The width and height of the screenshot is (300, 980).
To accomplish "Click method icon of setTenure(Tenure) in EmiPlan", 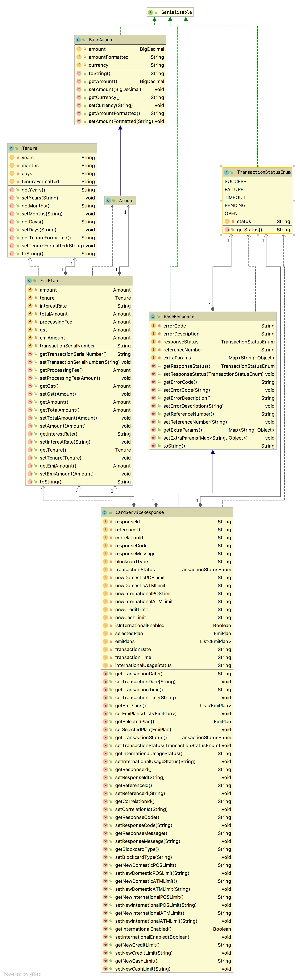I will pyautogui.click(x=30, y=458).
